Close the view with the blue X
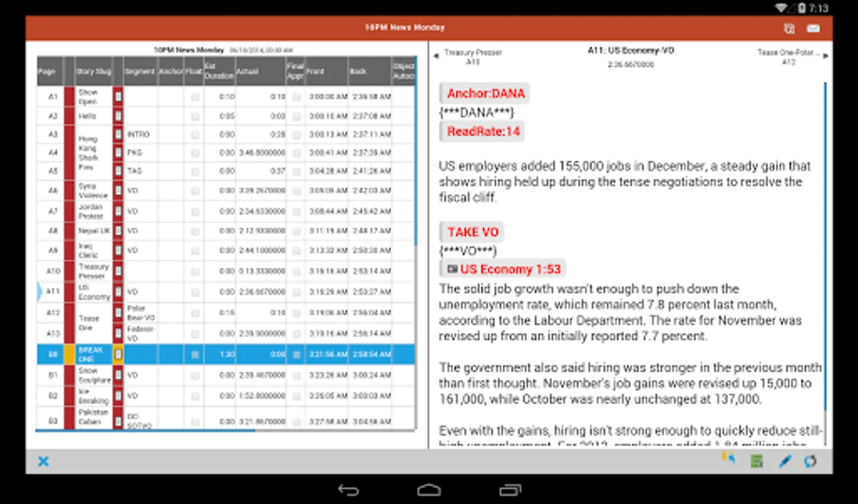Image resolution: width=858 pixels, height=504 pixels. coord(43,461)
